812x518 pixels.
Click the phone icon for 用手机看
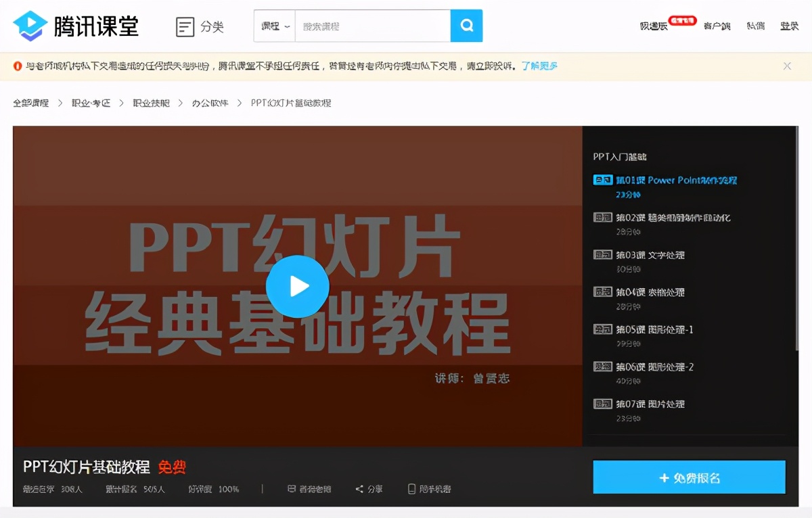(x=411, y=488)
